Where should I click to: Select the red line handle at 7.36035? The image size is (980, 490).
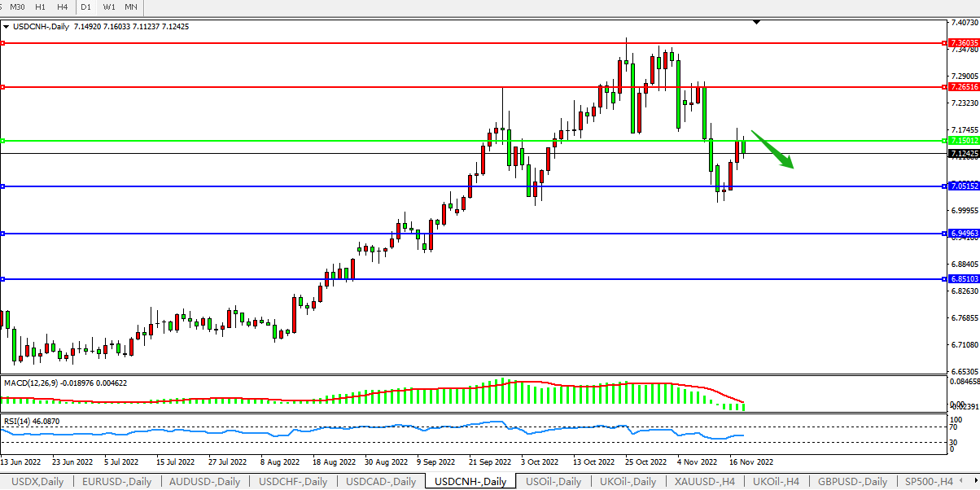[x=3, y=42]
